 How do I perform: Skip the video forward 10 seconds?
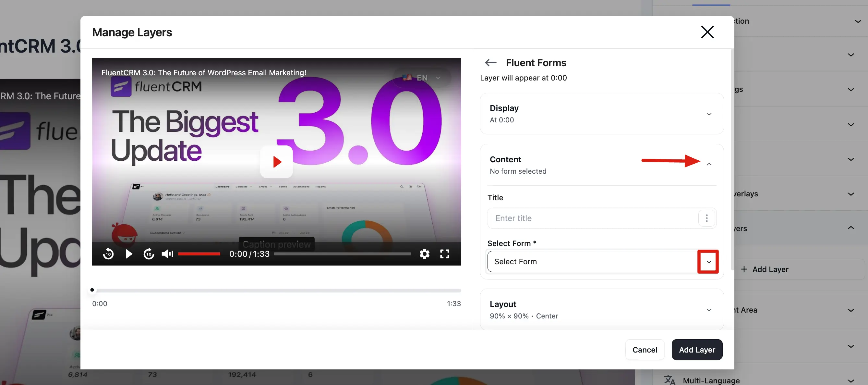(x=149, y=254)
